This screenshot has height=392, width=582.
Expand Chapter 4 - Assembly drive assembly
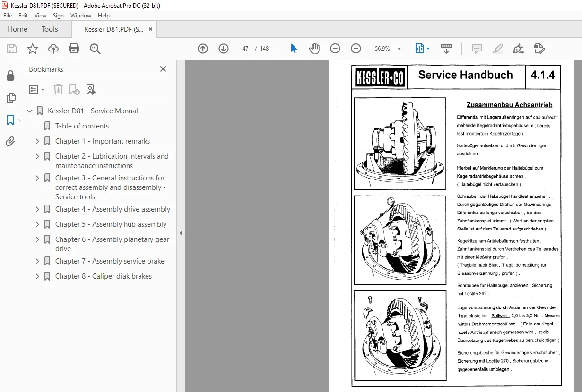(37, 209)
